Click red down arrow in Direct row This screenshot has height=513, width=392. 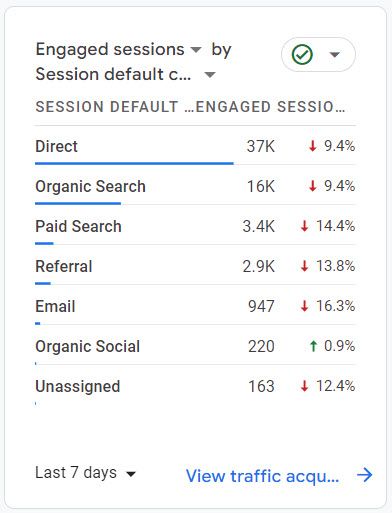pyautogui.click(x=312, y=146)
